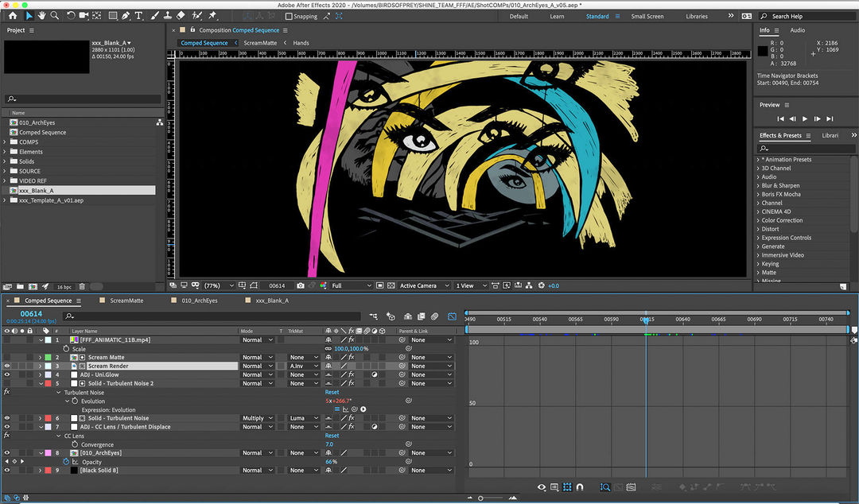This screenshot has height=504, width=859.
Task: Enable the Snapping checkbox
Action: click(x=290, y=16)
